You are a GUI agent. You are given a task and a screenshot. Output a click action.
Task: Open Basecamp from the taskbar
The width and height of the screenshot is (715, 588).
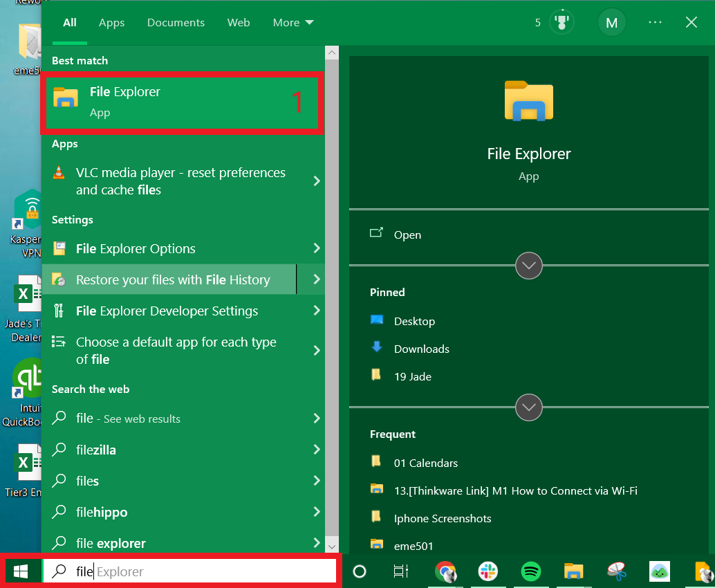(660, 571)
